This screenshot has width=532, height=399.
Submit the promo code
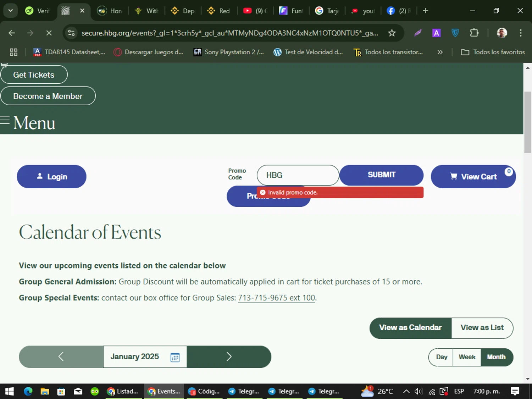pos(381,175)
